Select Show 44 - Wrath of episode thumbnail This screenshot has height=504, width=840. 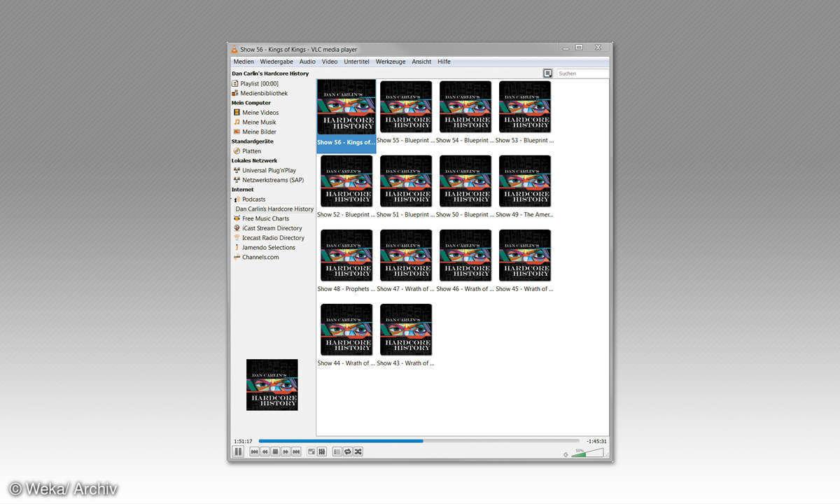(x=346, y=330)
